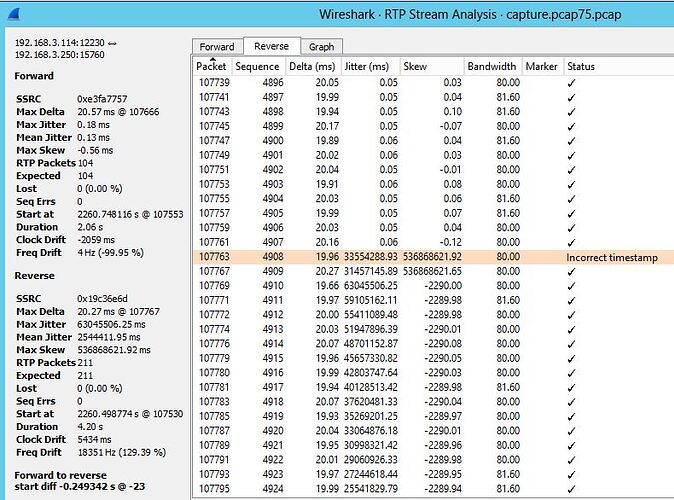Click jitter value 63045506.25 in the table

[x=371, y=286]
